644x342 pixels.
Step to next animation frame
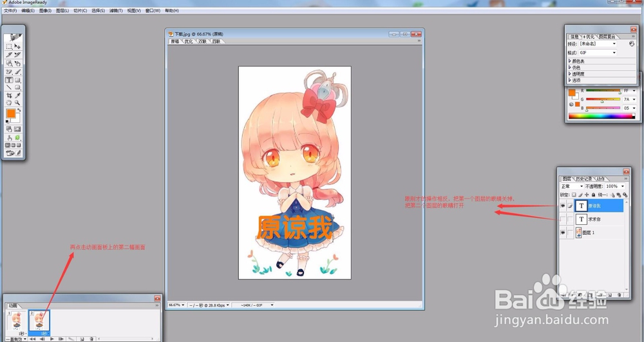[x=61, y=339]
